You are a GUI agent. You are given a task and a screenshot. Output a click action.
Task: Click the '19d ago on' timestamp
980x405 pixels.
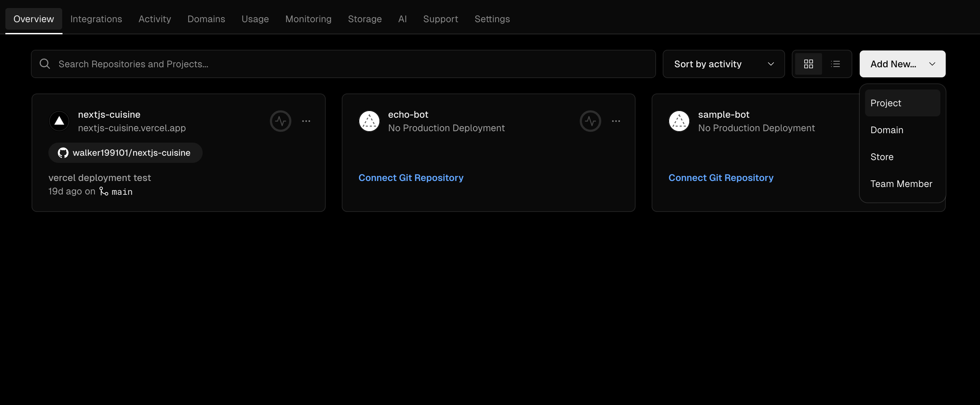click(72, 191)
